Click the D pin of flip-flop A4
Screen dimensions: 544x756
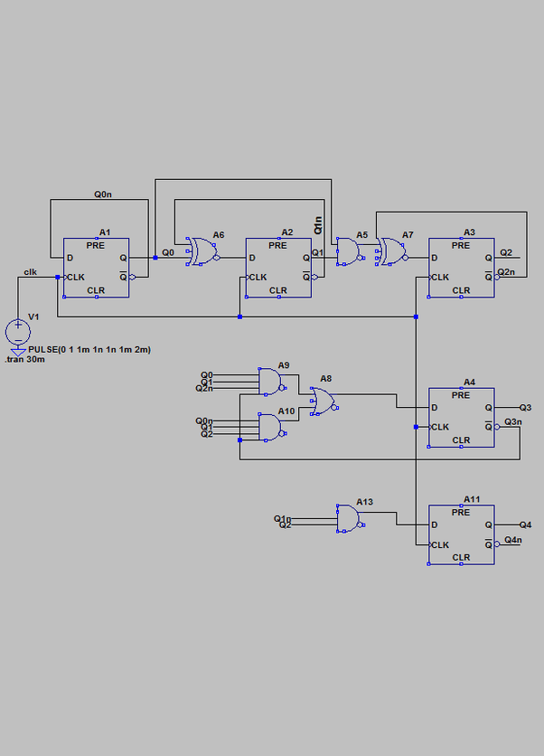click(434, 408)
